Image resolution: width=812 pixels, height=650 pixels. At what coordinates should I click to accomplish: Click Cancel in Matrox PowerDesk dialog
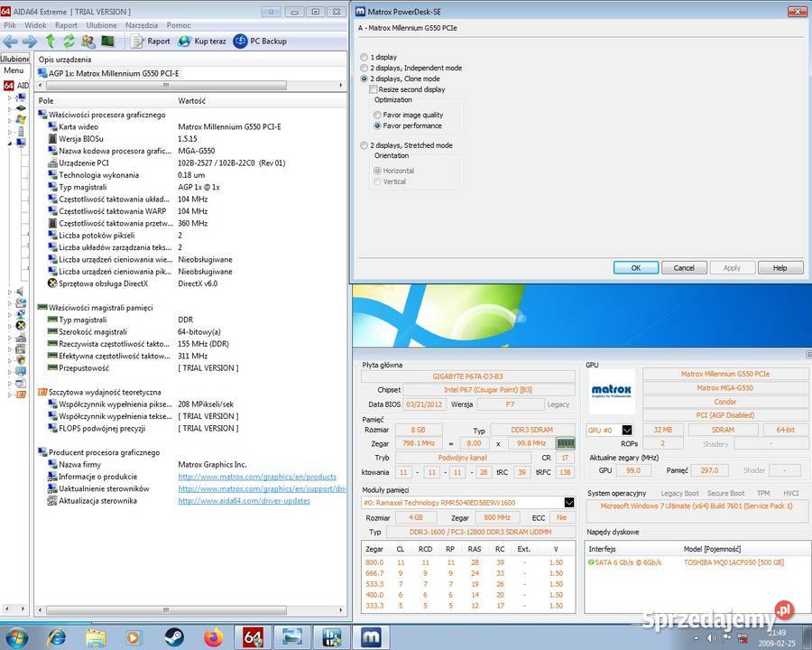[x=684, y=267]
